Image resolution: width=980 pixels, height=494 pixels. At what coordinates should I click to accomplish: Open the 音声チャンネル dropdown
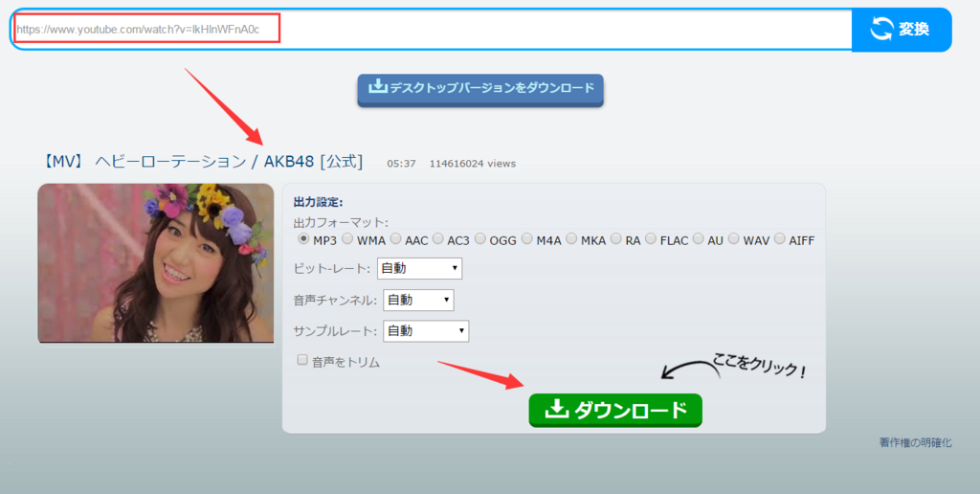(418, 301)
